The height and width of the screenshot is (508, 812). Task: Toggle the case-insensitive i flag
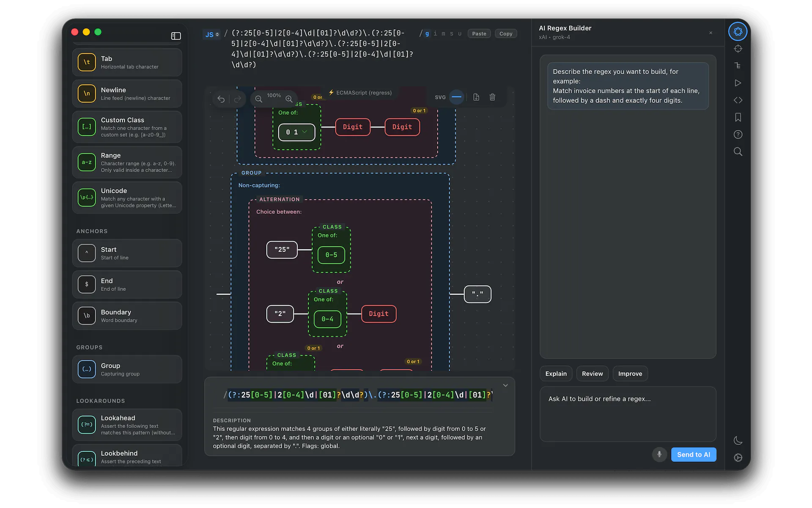(x=435, y=34)
